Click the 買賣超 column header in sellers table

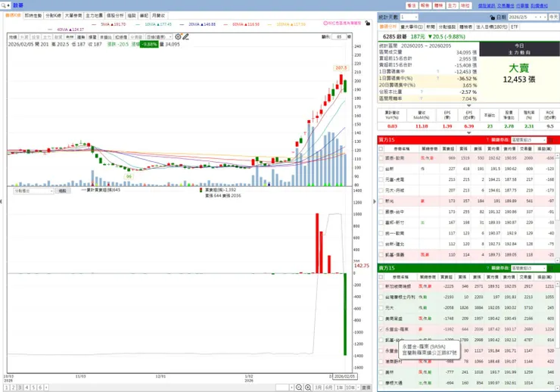point(446,277)
